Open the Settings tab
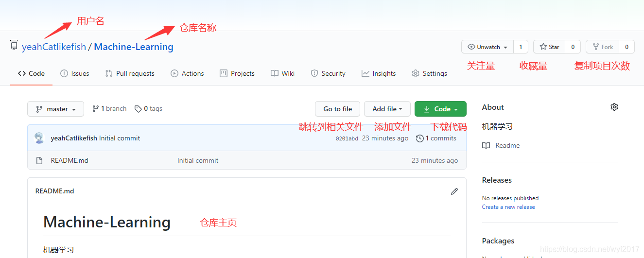 coord(429,73)
